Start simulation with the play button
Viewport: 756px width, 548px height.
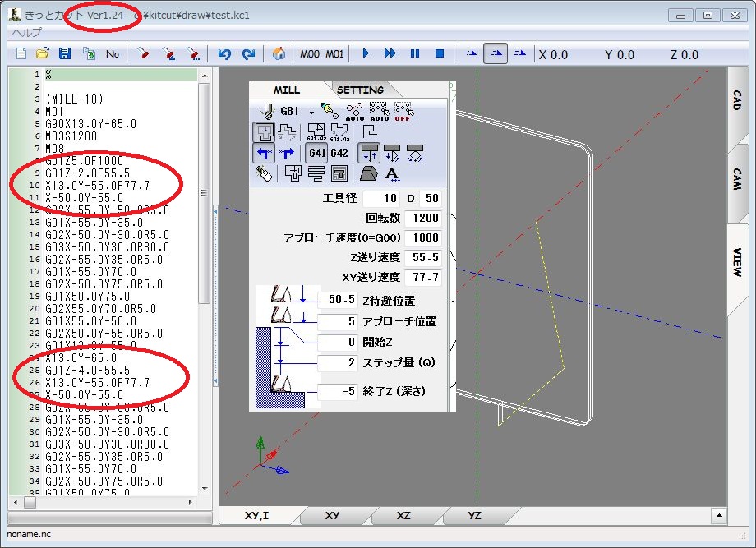pos(366,53)
